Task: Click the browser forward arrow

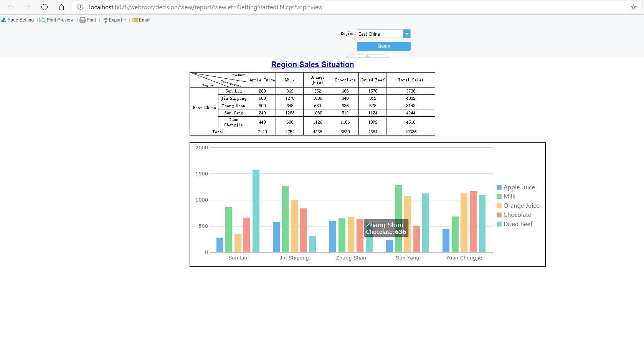Action: [28, 7]
